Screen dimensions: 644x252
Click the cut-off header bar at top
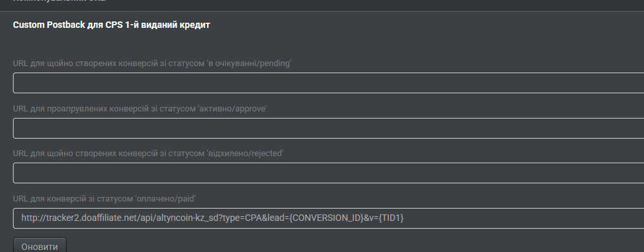322,5
